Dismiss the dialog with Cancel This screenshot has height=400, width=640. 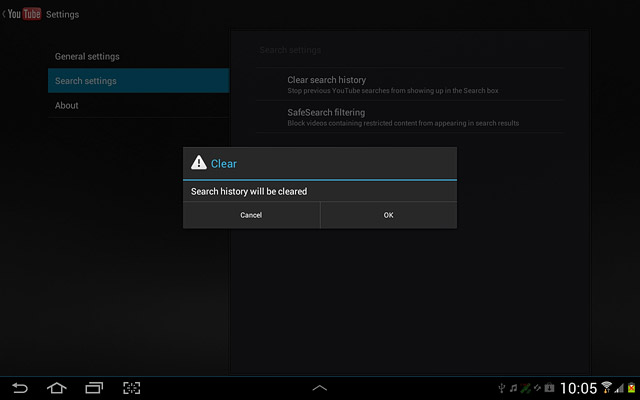(x=251, y=215)
